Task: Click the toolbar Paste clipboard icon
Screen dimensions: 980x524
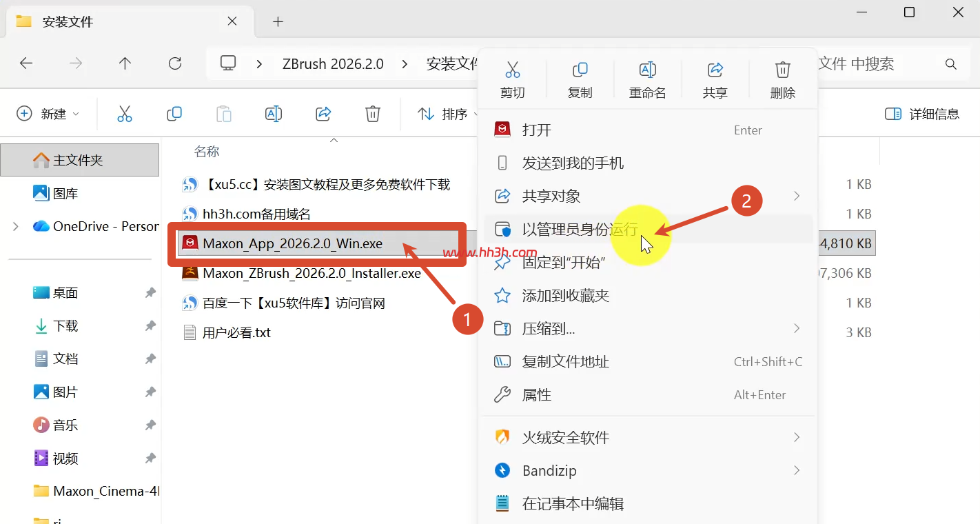Action: click(x=224, y=114)
